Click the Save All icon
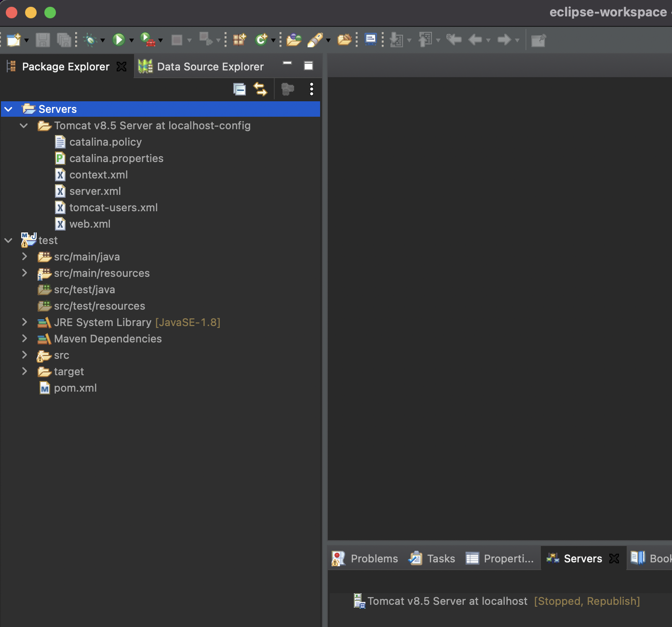Viewport: 672px width, 627px height. point(64,40)
